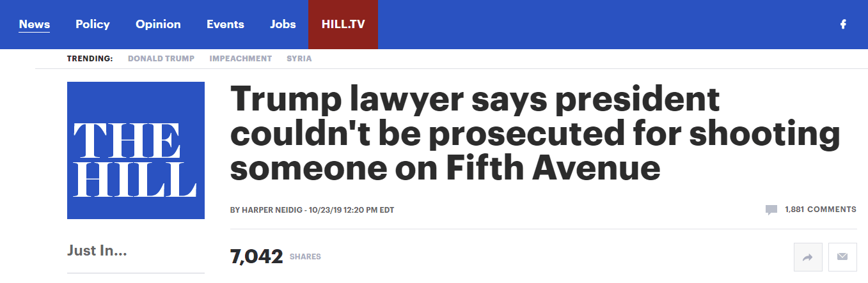
Task: Open the Syria trending topic
Action: 299,59
